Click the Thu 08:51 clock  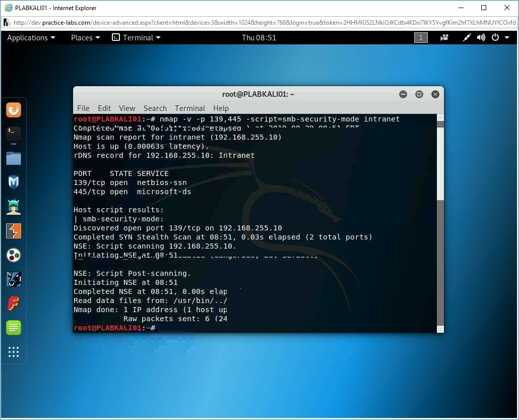(x=259, y=38)
